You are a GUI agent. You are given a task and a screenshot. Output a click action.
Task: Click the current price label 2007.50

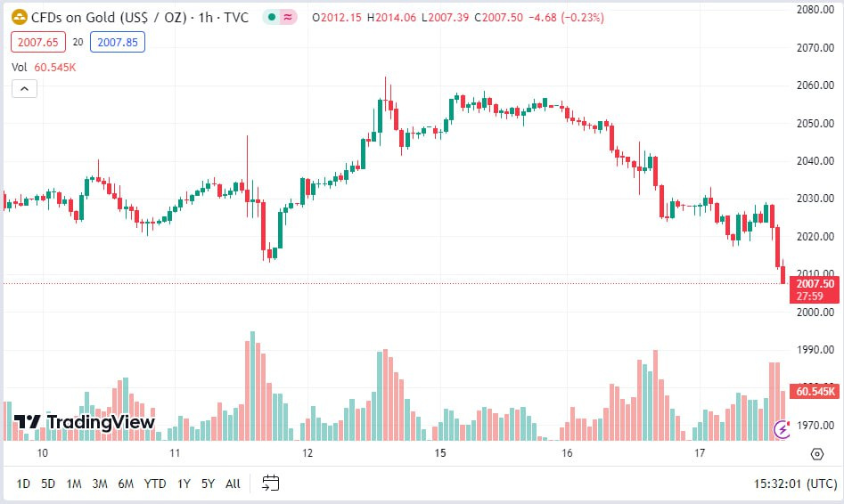pos(815,284)
